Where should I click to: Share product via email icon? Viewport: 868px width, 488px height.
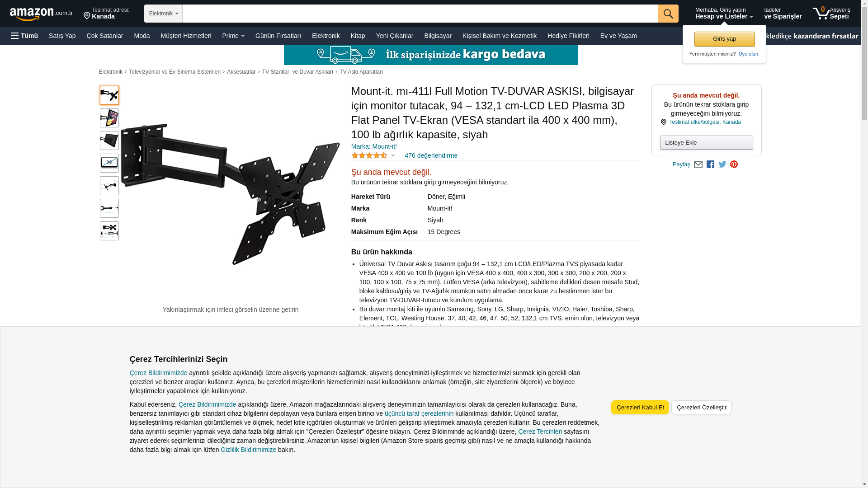[698, 164]
